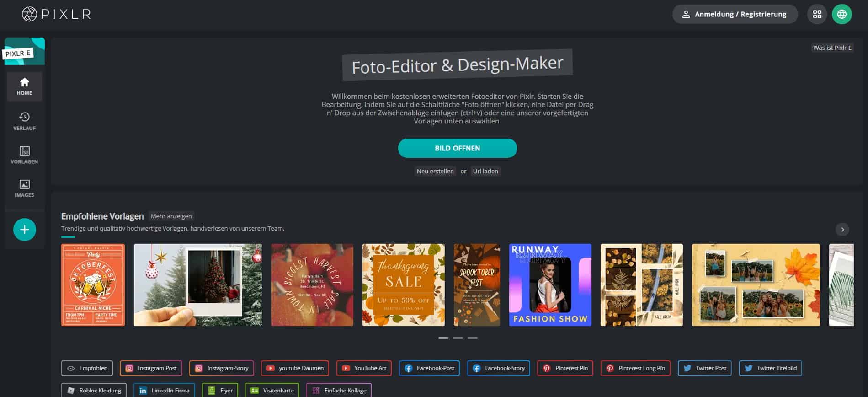Image resolution: width=868 pixels, height=397 pixels.
Task: Select the Instagram Post category tag
Action: tap(151, 368)
